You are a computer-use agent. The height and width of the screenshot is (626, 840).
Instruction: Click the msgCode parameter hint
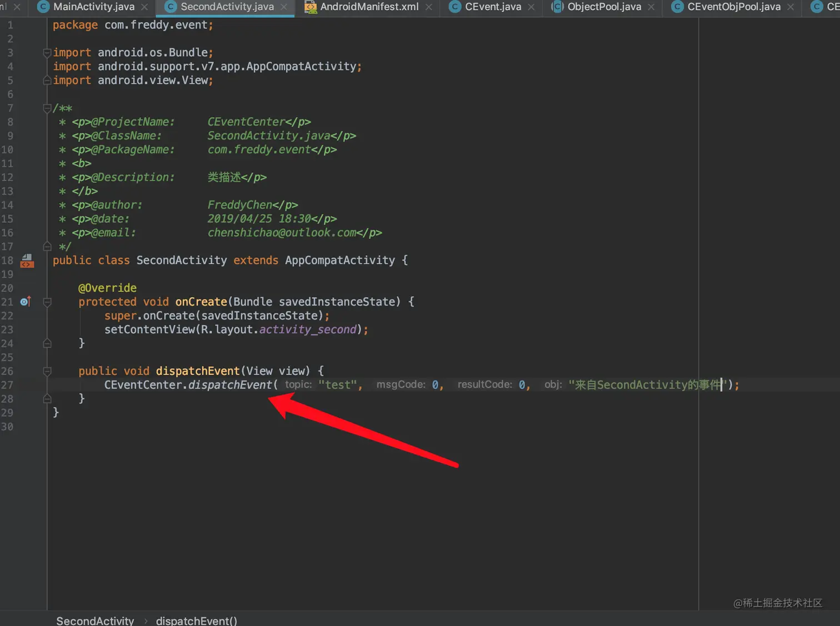[x=401, y=384]
